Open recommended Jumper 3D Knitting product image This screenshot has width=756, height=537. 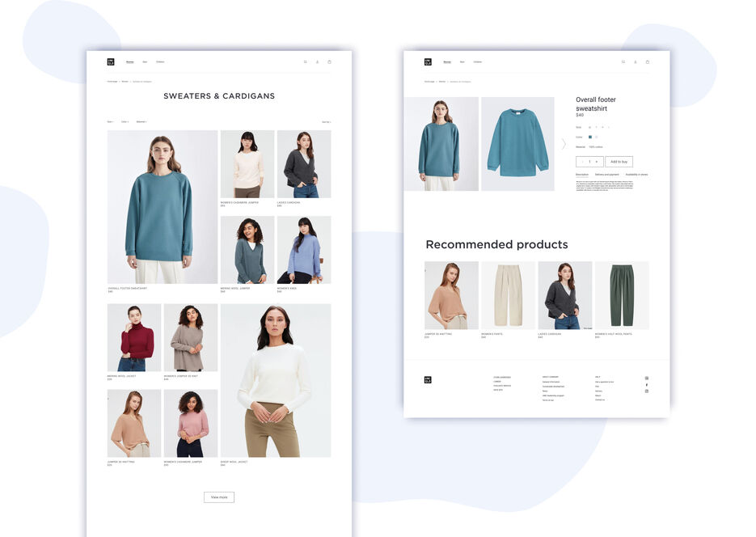pos(451,295)
